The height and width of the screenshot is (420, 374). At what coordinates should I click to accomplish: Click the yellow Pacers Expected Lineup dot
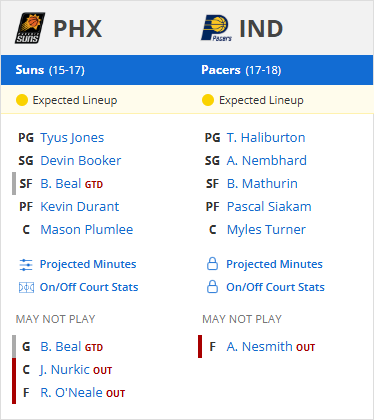(x=208, y=100)
